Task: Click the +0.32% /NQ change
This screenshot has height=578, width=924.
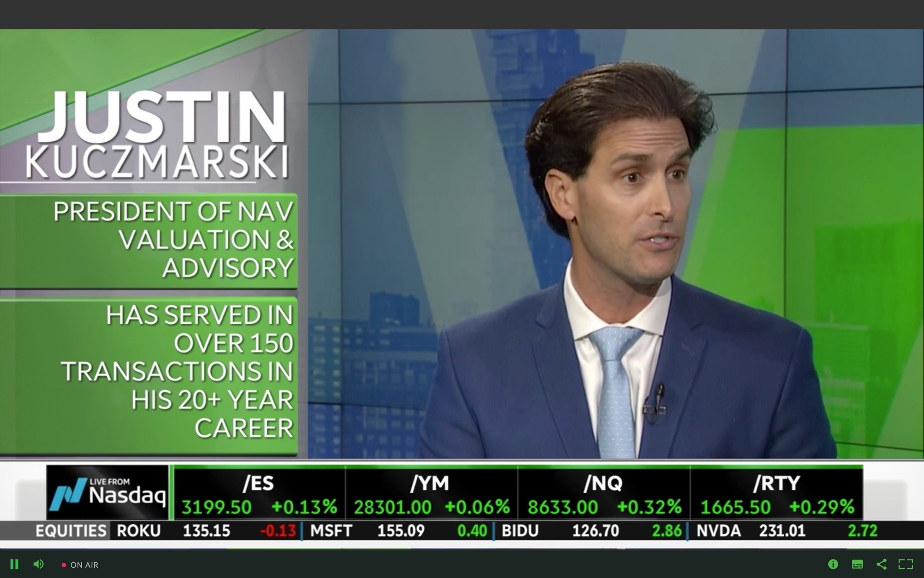Action: tap(649, 507)
